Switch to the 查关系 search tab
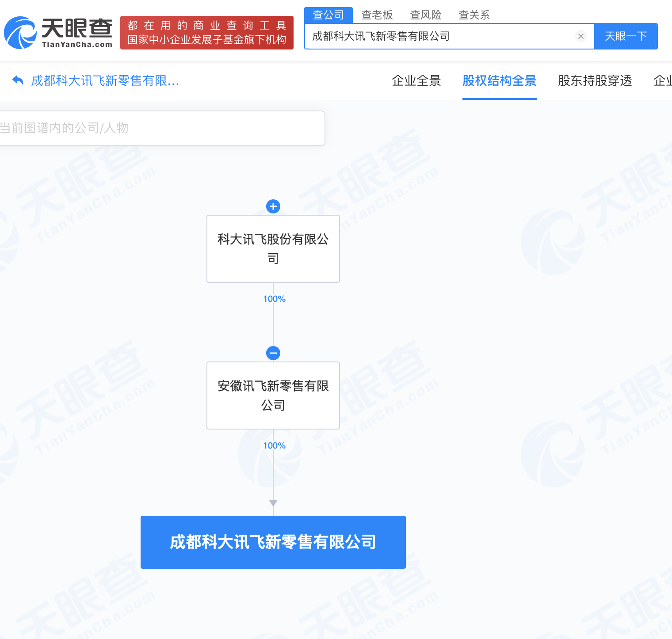672x639 pixels. [x=474, y=15]
